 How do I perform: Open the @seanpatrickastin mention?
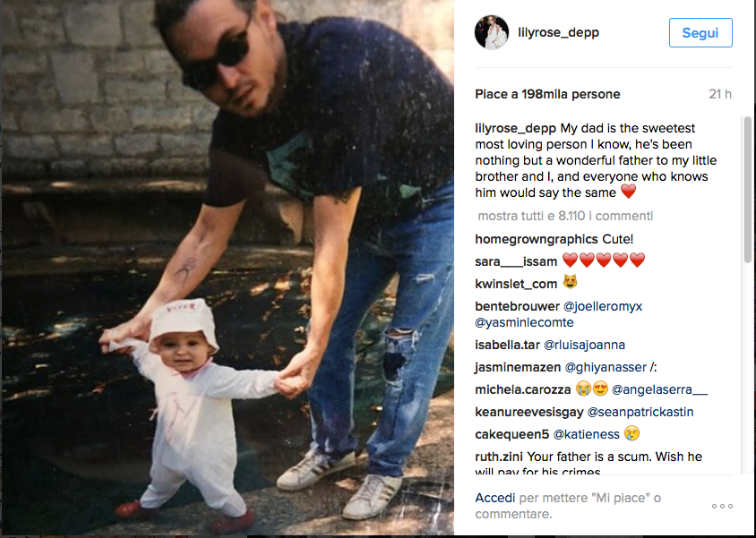click(x=640, y=413)
